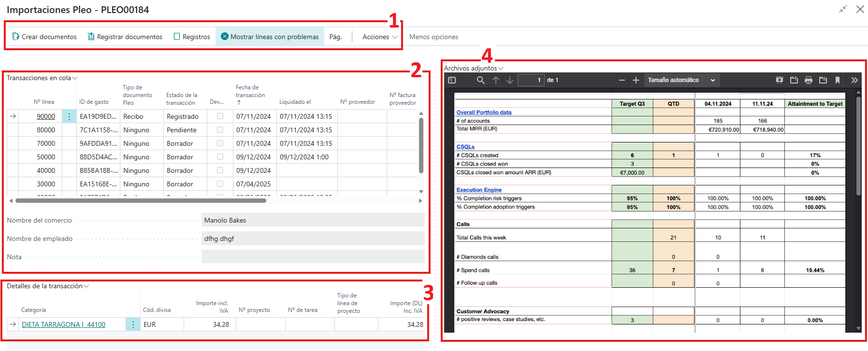Download the attached PDF file
The image size is (868, 351).
point(823,80)
